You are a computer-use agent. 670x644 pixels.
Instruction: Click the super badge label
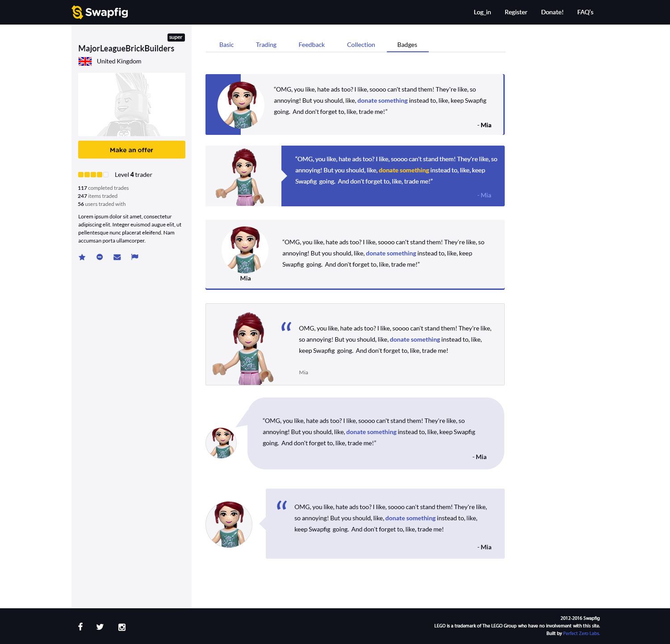tap(176, 38)
